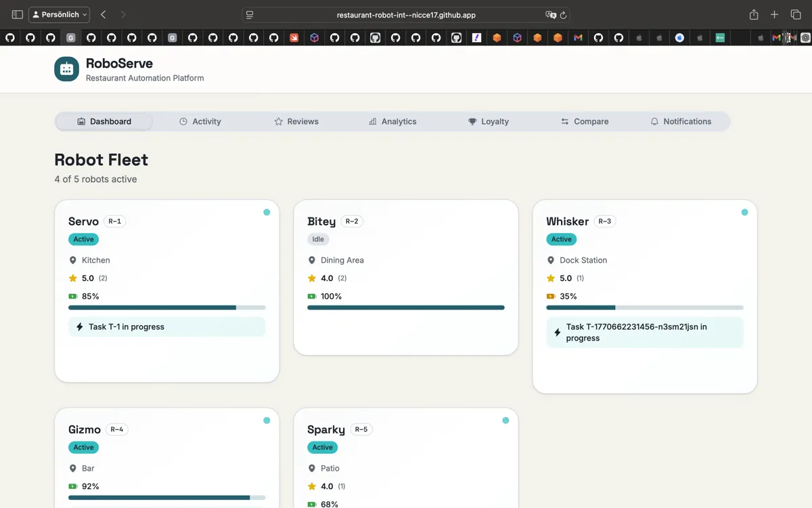This screenshot has height=508, width=812.
Task: Open the Notifications tab
Action: (x=681, y=121)
